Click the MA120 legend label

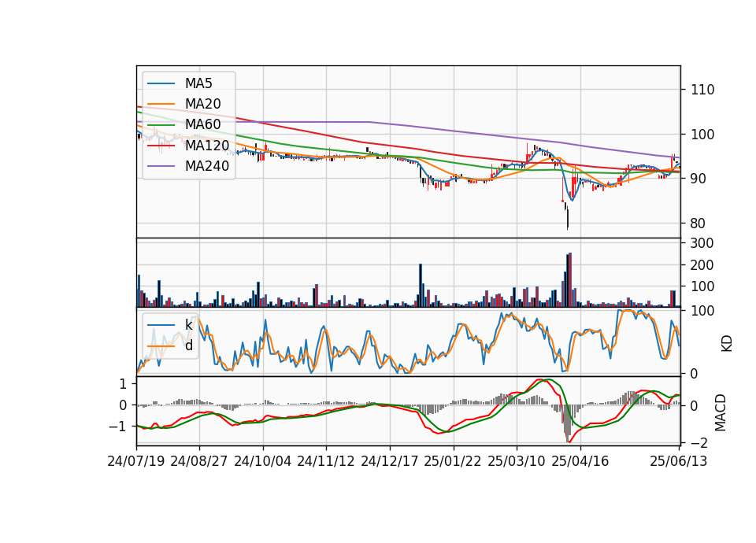[x=207, y=146]
